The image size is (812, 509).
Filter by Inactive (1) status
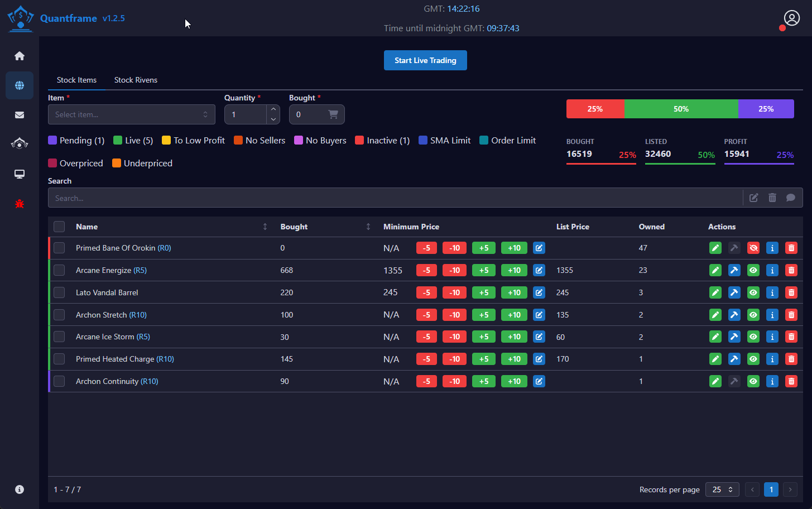pyautogui.click(x=382, y=141)
